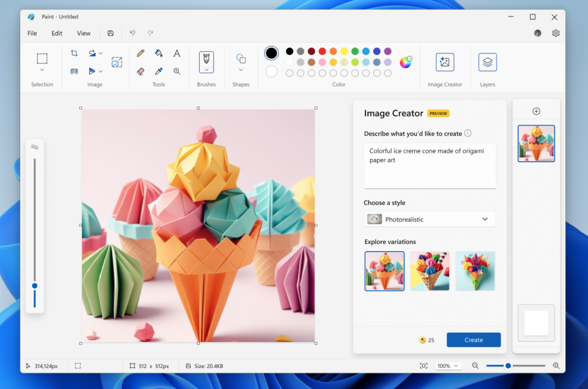Choose the red color swatch
588x389 pixels.
pyautogui.click(x=322, y=52)
